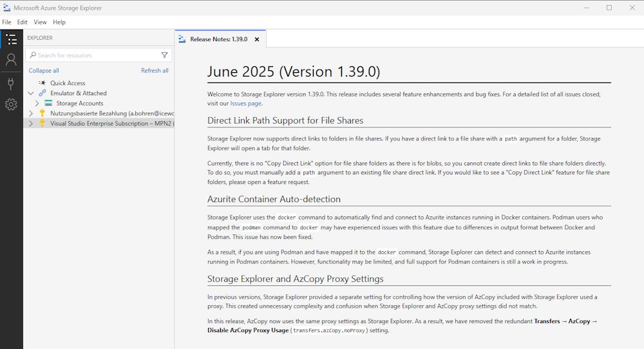Click the Azurite Container Auto-detection heading

click(274, 199)
